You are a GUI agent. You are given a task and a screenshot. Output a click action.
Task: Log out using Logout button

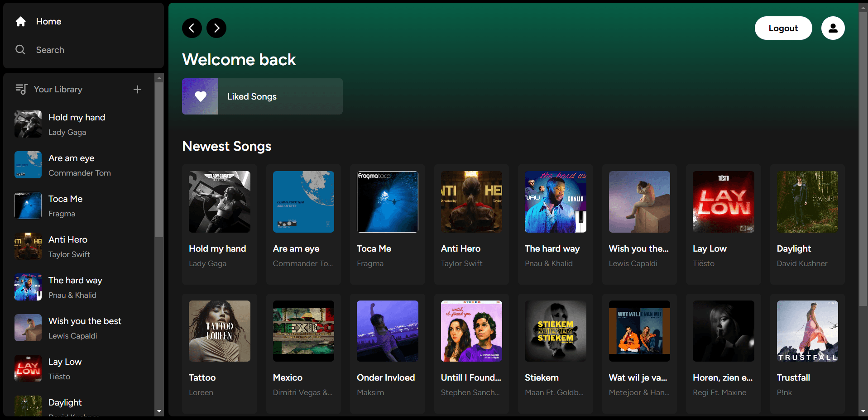pos(783,28)
